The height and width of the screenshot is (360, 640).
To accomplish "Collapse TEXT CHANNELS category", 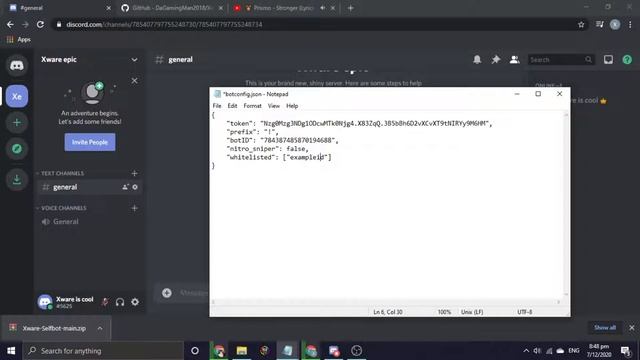I will [62, 173].
